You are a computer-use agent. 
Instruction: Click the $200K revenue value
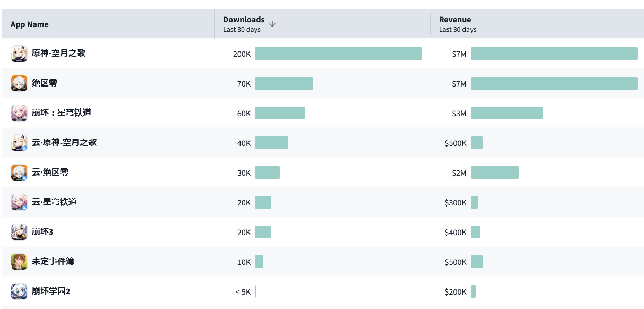point(456,292)
